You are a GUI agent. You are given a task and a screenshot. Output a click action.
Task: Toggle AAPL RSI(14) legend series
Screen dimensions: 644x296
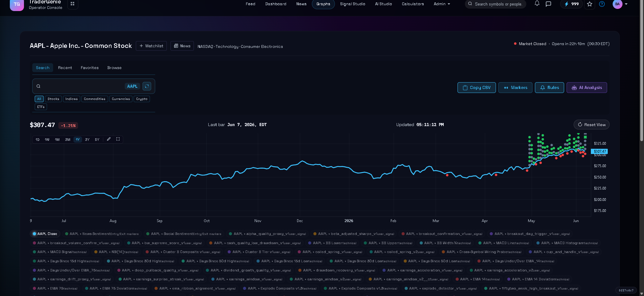[116, 252]
